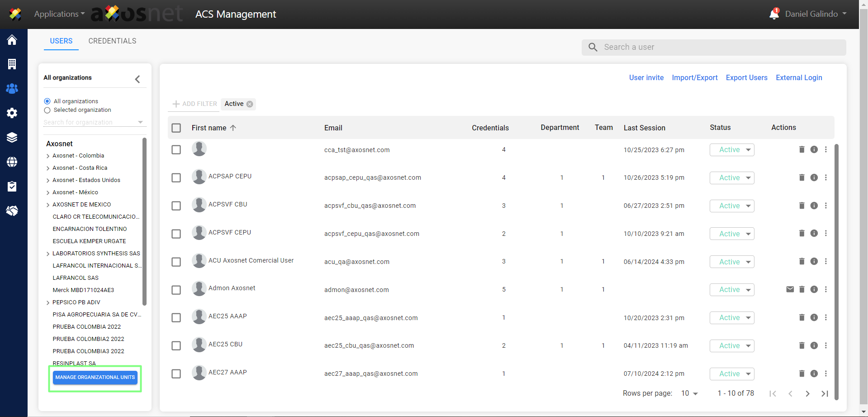The width and height of the screenshot is (868, 417).
Task: Show info for ACPSVF CBU user
Action: coord(814,206)
